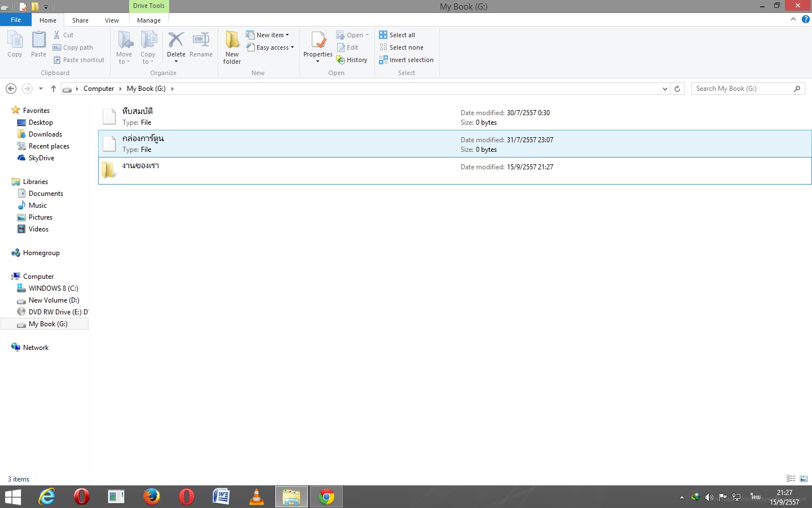Click Computer in the address breadcrumb

[x=99, y=89]
